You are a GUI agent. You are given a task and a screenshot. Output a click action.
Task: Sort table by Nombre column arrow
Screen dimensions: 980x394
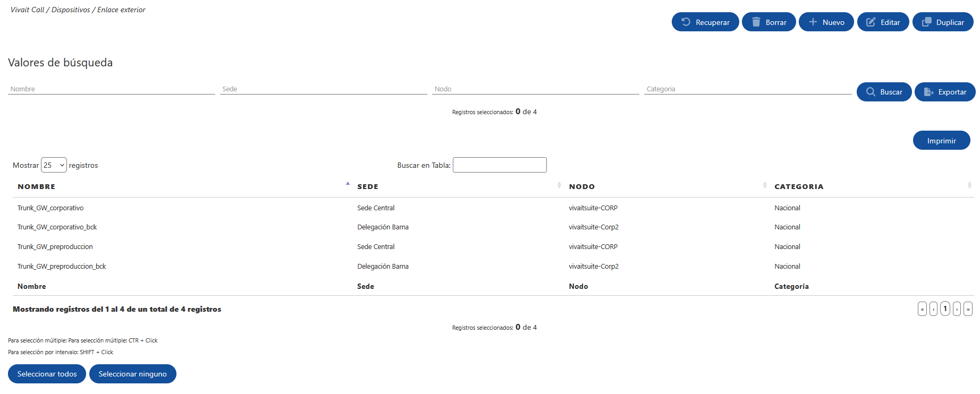348,184
